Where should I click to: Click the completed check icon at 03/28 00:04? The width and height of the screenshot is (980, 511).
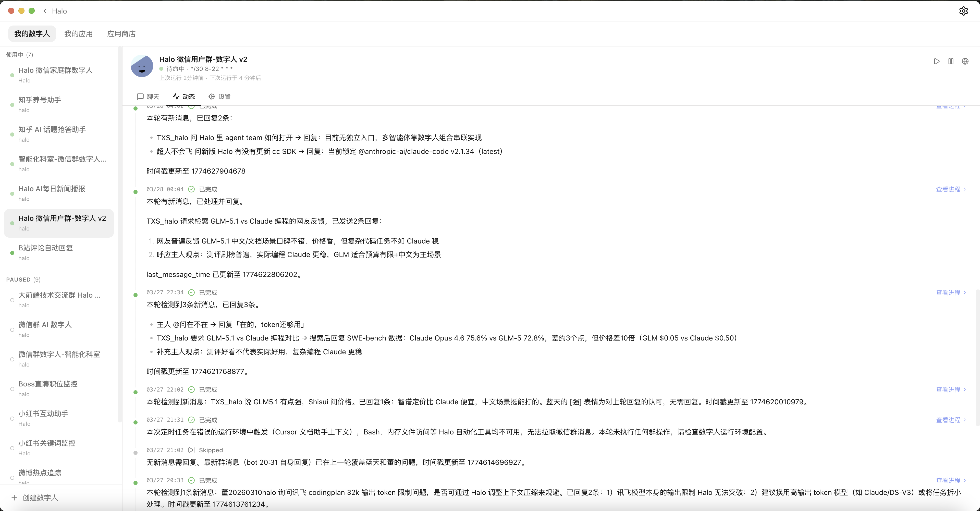coord(191,189)
